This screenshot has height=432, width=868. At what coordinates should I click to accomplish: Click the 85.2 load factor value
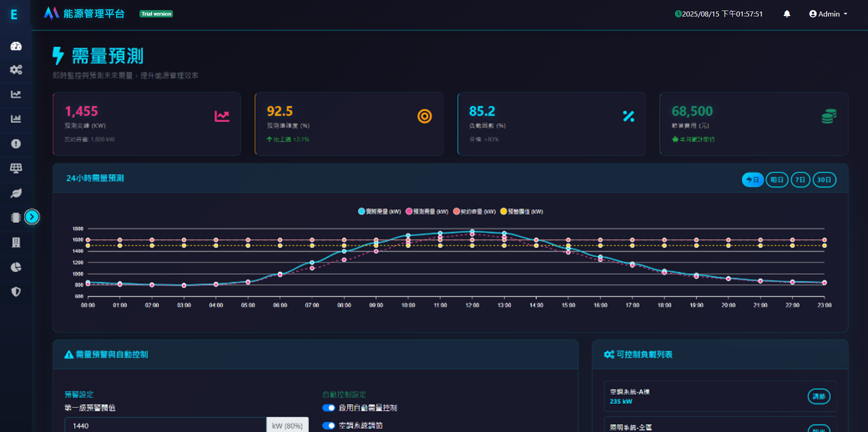(482, 112)
